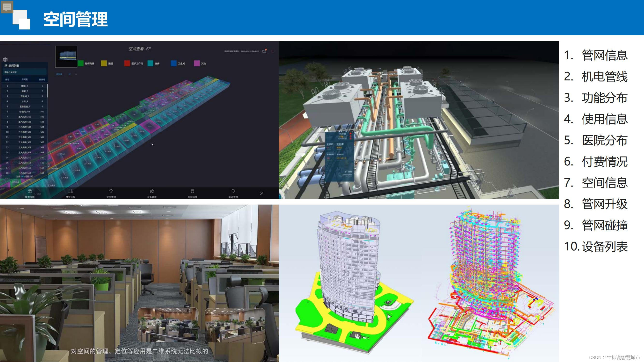The height and width of the screenshot is (362, 644).
Task: Click the building thumbnail preview
Action: pos(66,57)
